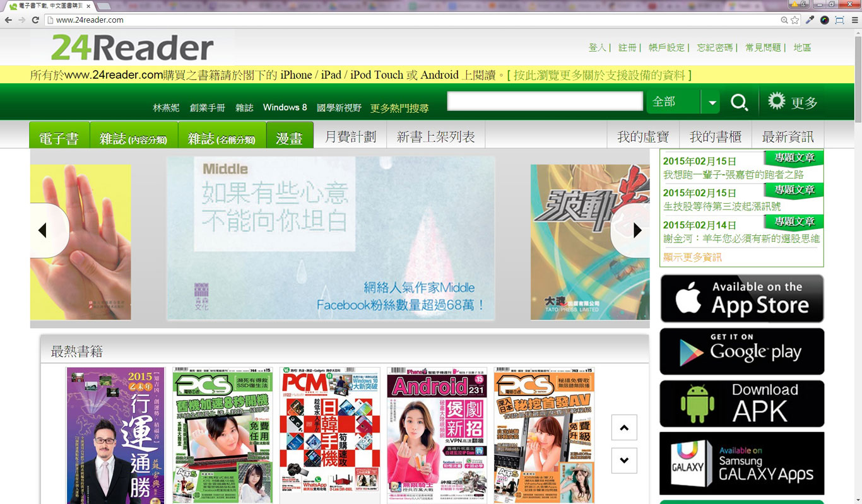Click the 24Reader logo
The width and height of the screenshot is (862, 504).
pyautogui.click(x=133, y=47)
